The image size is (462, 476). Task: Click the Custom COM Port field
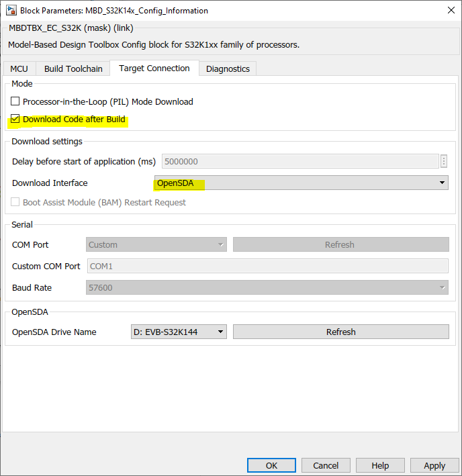[x=267, y=266]
